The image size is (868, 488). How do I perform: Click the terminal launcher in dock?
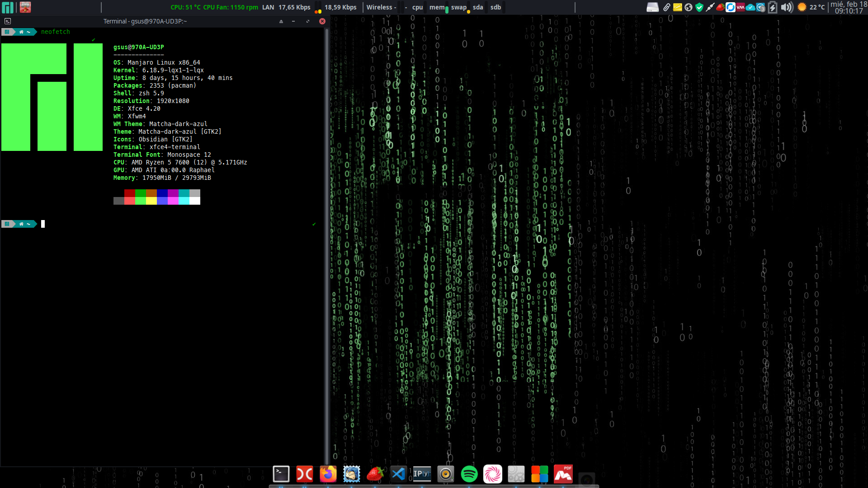pos(281,474)
